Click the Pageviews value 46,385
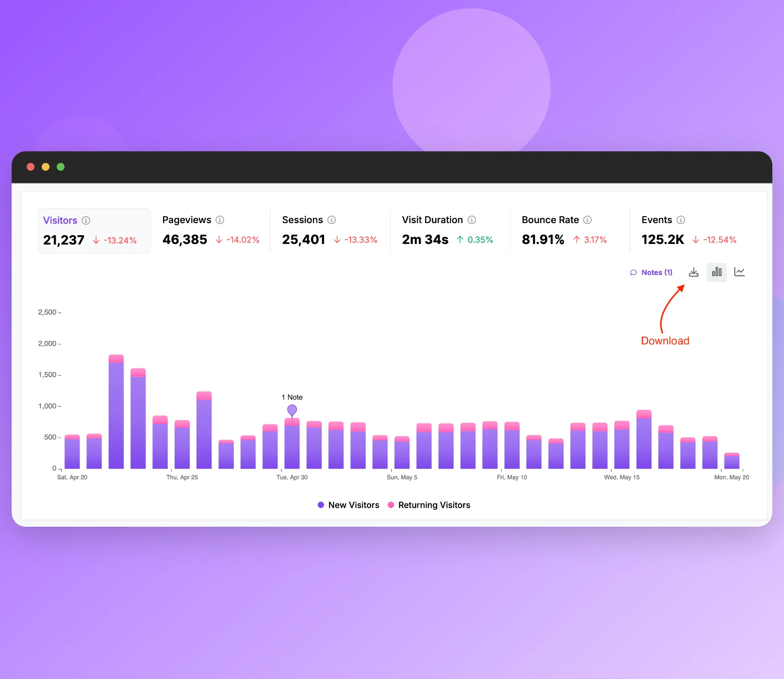Screen dimensions: 784x679 (185, 240)
